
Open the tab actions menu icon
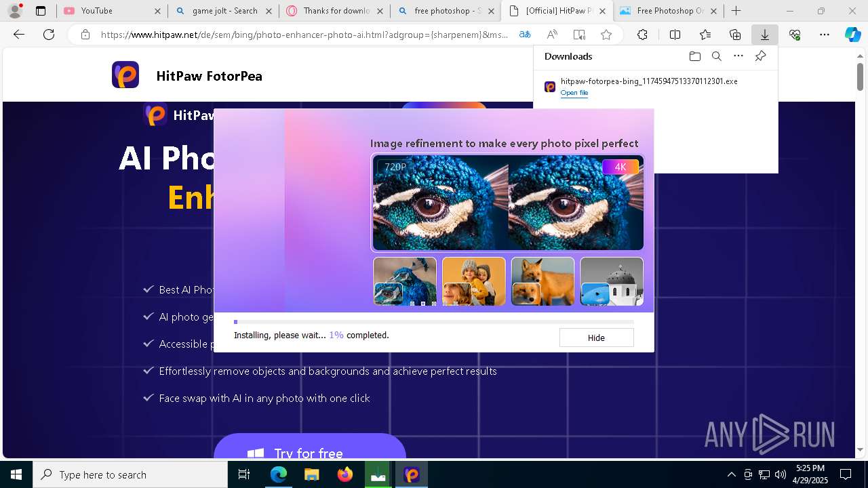tap(41, 11)
